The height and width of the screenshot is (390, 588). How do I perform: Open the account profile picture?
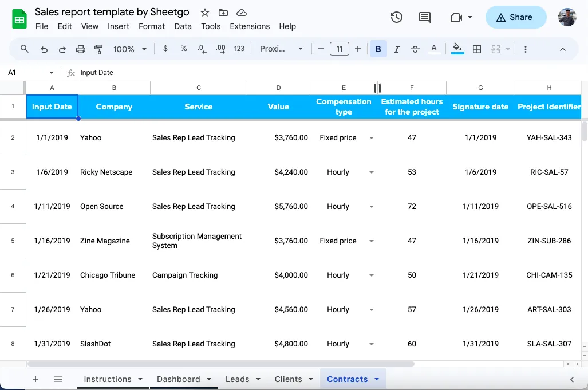[x=567, y=17]
